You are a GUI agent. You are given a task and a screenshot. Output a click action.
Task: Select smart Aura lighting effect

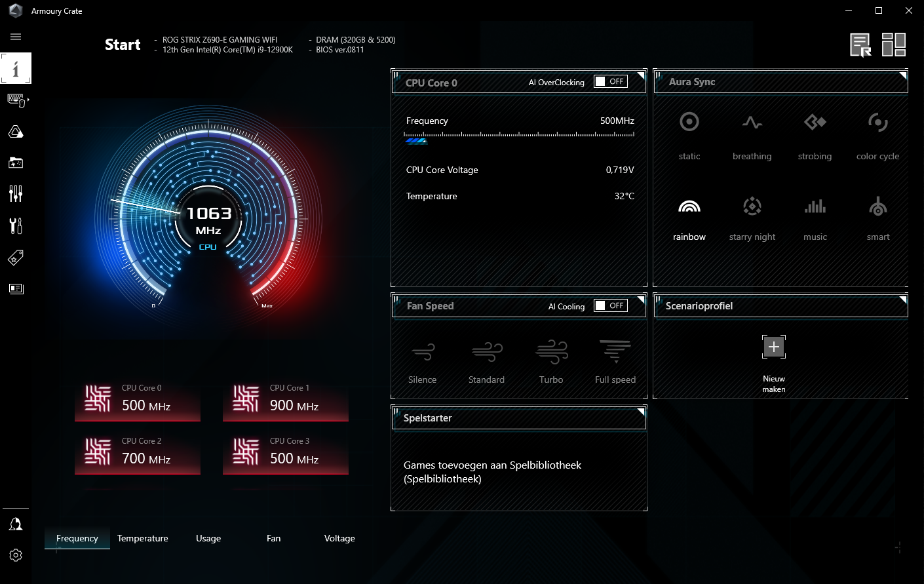pyautogui.click(x=878, y=218)
